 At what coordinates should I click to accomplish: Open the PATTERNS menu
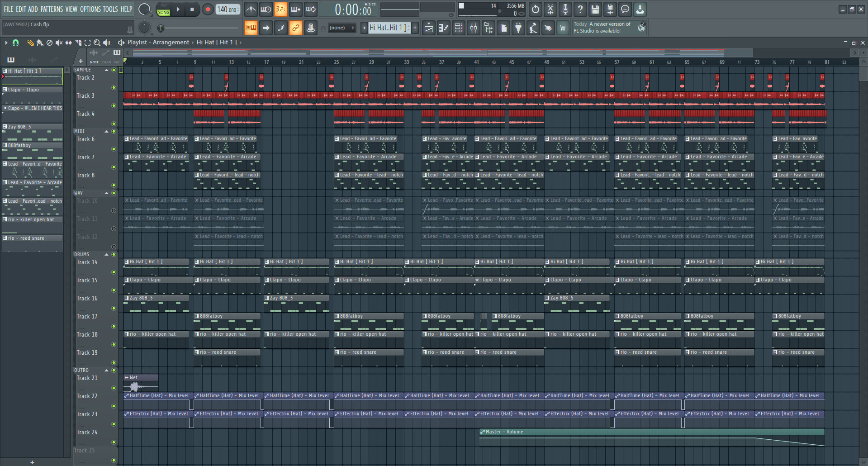click(x=52, y=9)
